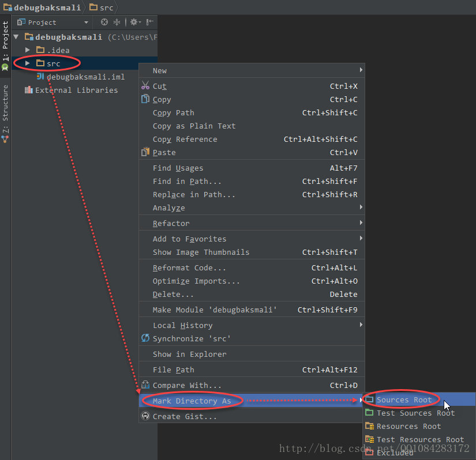
Task: Select debugbaksmali.iml file in tree
Action: [81, 77]
